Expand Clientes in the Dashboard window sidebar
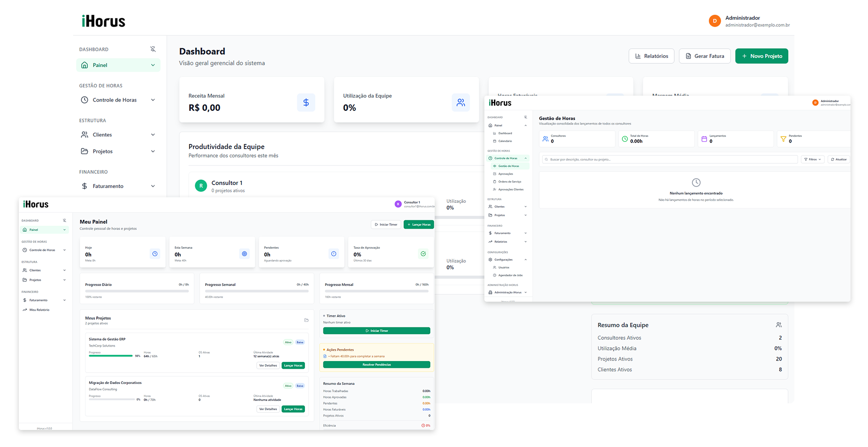Viewport: 868px width, 447px height. coord(153,135)
